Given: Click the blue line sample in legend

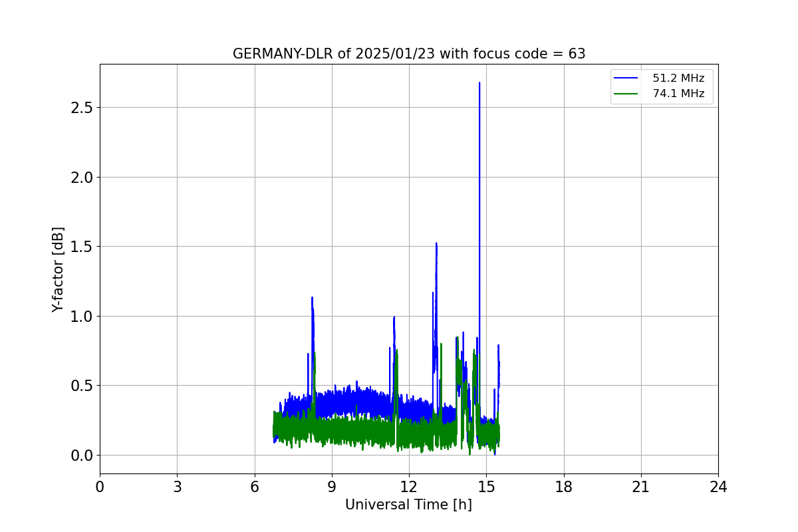Looking at the screenshot, I should [626, 78].
